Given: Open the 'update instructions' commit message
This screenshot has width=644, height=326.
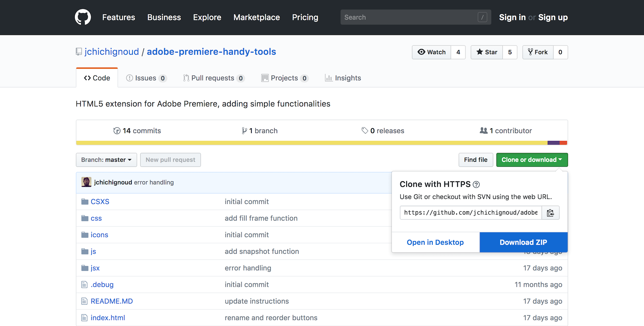Looking at the screenshot, I should (x=257, y=301).
